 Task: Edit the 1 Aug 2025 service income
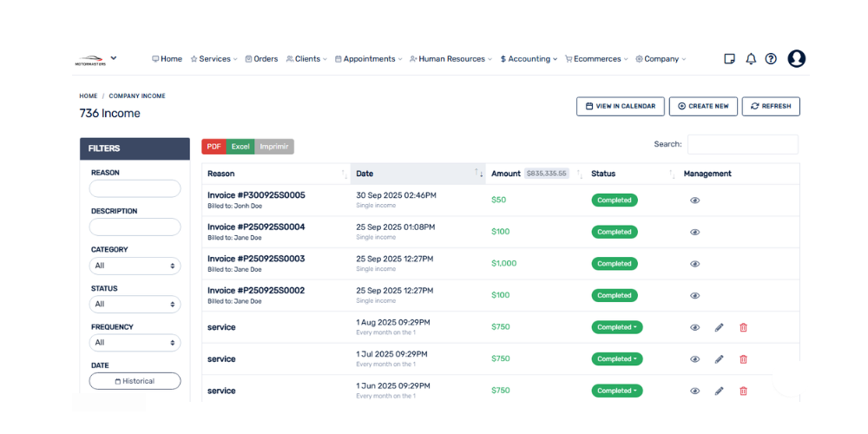pyautogui.click(x=719, y=327)
